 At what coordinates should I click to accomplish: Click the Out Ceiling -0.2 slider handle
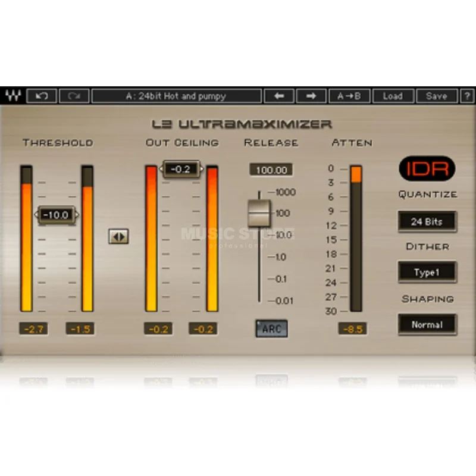pos(181,169)
